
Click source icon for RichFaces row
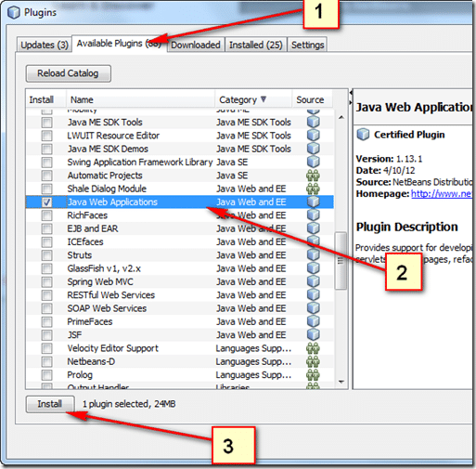[x=313, y=215]
